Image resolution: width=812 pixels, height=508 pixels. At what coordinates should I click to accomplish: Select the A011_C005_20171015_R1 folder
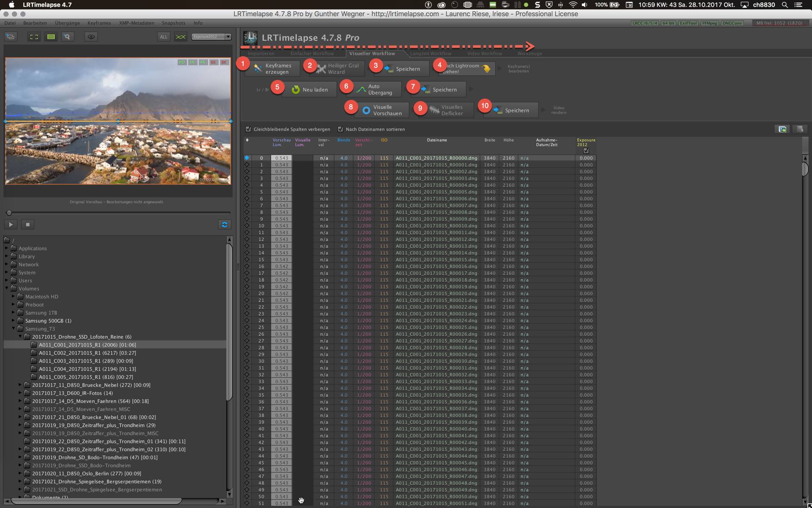click(x=86, y=377)
